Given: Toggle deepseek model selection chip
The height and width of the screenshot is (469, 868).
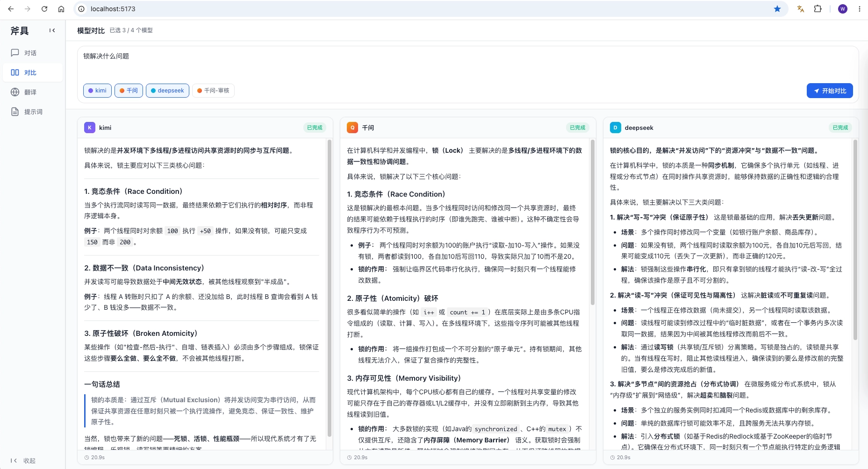Looking at the screenshot, I should point(167,91).
